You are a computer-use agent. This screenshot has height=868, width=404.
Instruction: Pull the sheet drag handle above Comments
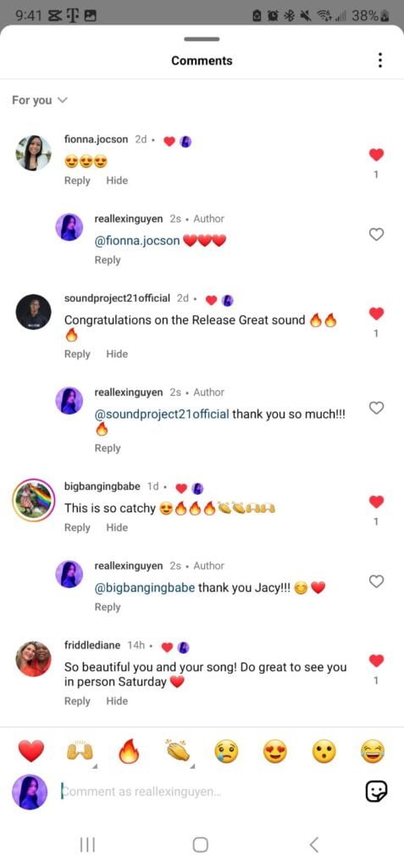click(x=202, y=39)
